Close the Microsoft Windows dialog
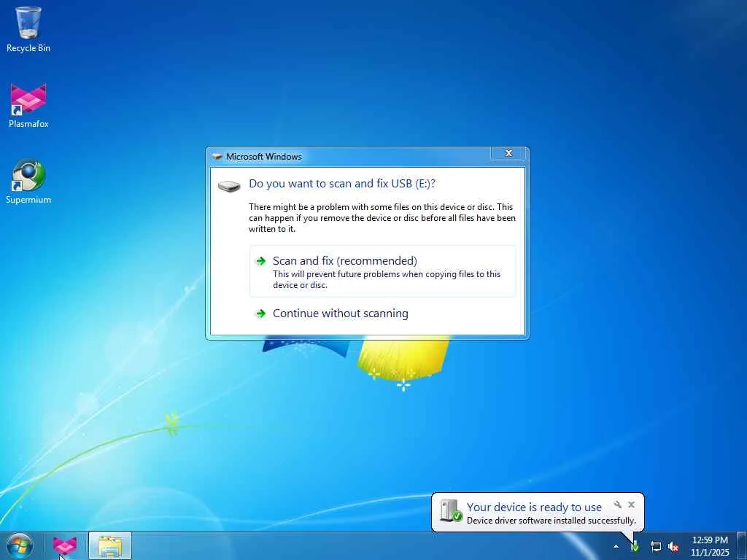This screenshot has width=747, height=560. (x=508, y=153)
